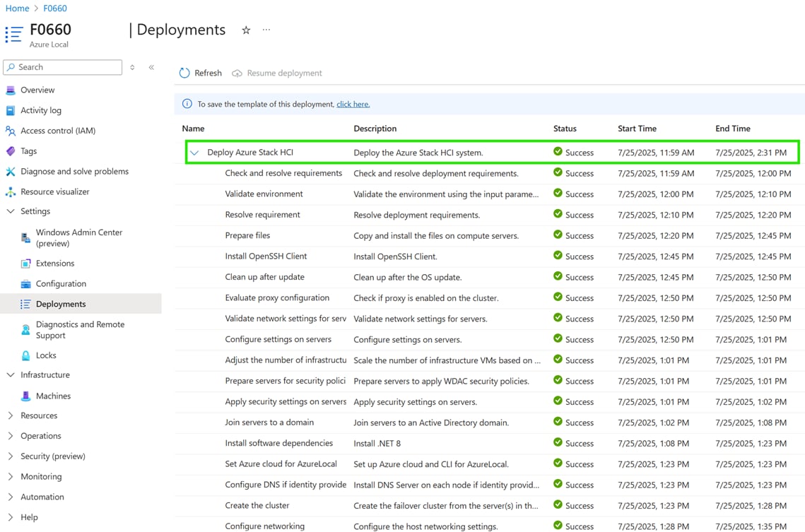The width and height of the screenshot is (805, 532).
Task: Collapse the Deploy Azure Stack HCI row
Action: pyautogui.click(x=194, y=153)
